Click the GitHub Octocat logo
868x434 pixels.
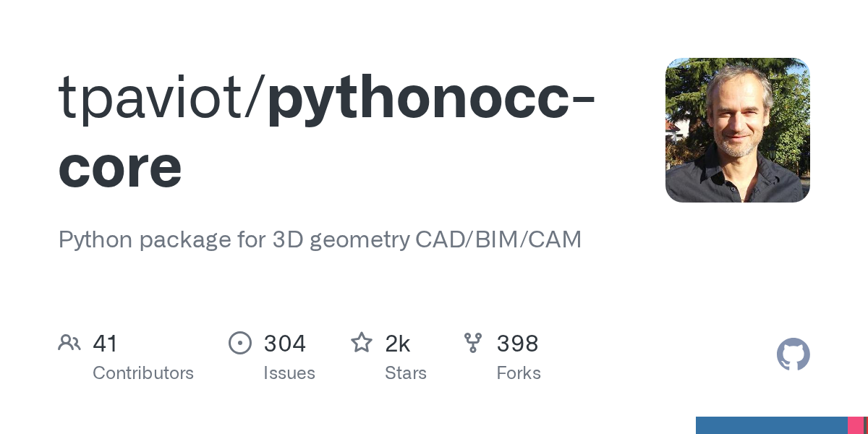(x=793, y=355)
